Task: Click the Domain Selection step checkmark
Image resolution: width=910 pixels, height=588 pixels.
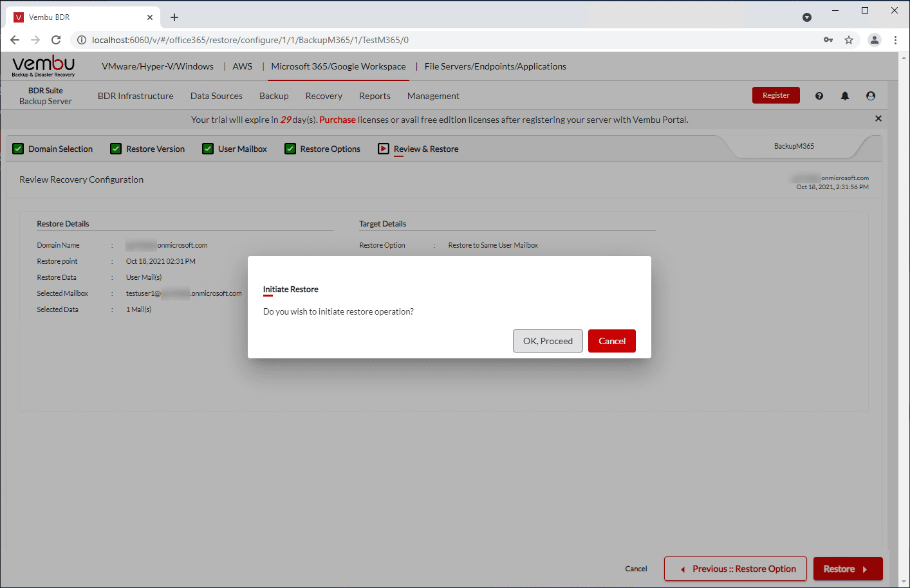Action: 18,149
